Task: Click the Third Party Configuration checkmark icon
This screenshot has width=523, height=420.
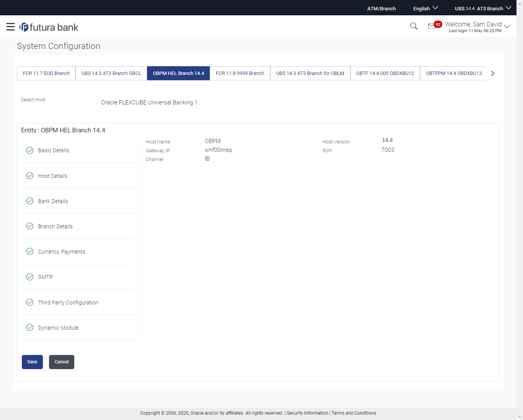Action: pyautogui.click(x=29, y=302)
